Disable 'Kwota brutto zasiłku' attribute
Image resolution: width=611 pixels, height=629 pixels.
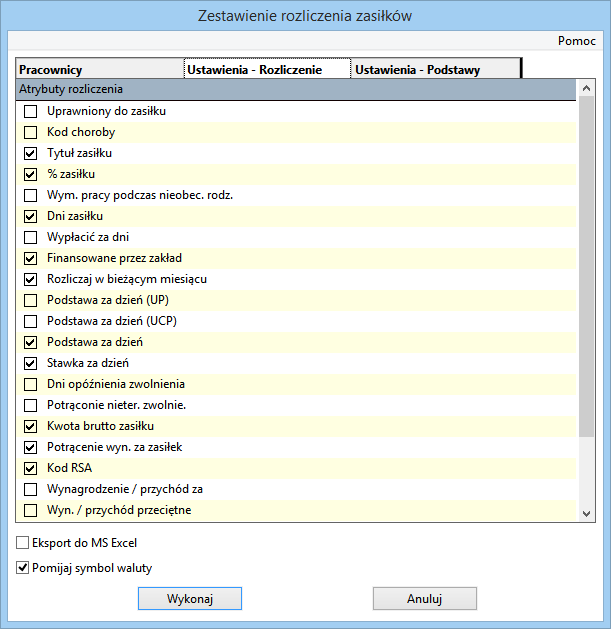tap(30, 426)
